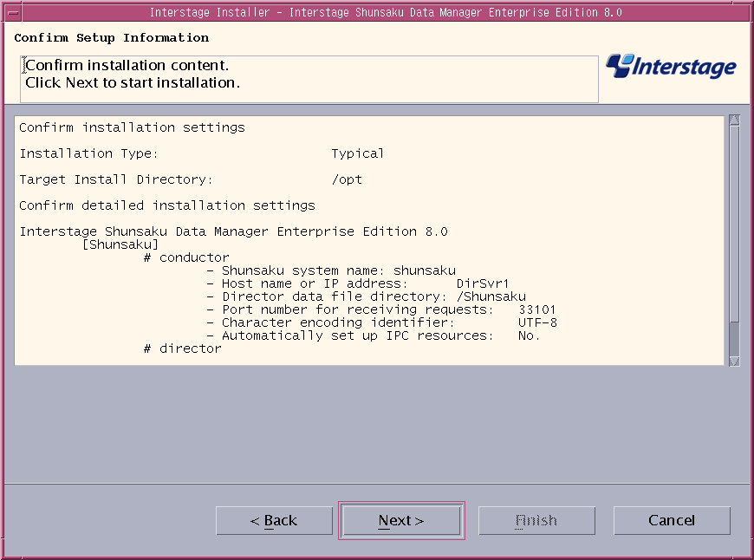The width and height of the screenshot is (754, 560).
Task: Click the disabled Finish button
Action: pos(536,520)
